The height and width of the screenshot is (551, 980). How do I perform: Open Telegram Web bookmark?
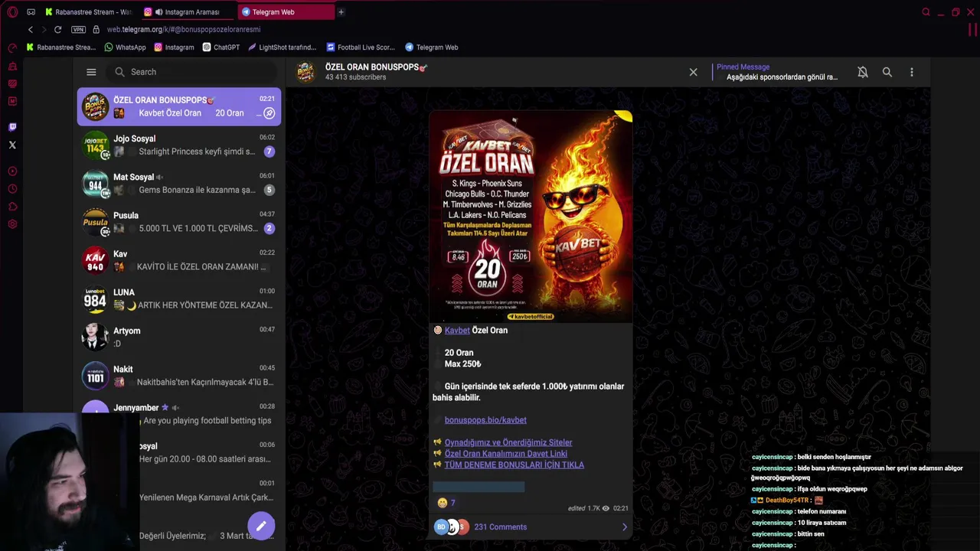(x=432, y=47)
